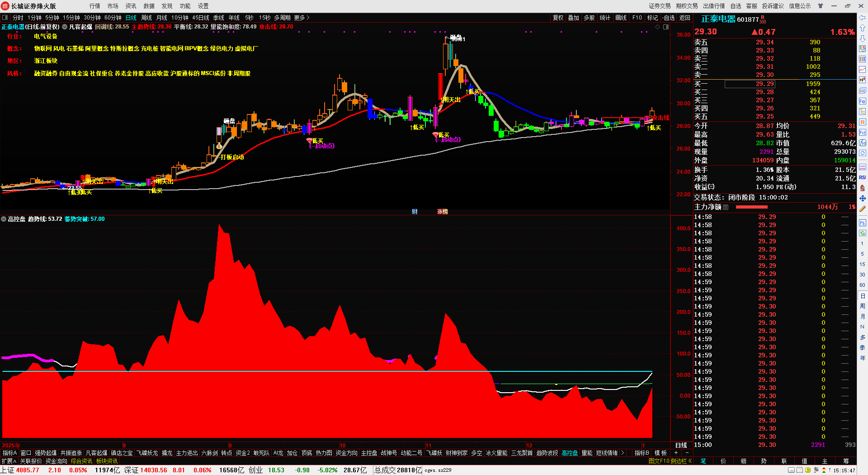Click the 返回 return button
Viewport: 868px width, 475px height.
(x=685, y=18)
